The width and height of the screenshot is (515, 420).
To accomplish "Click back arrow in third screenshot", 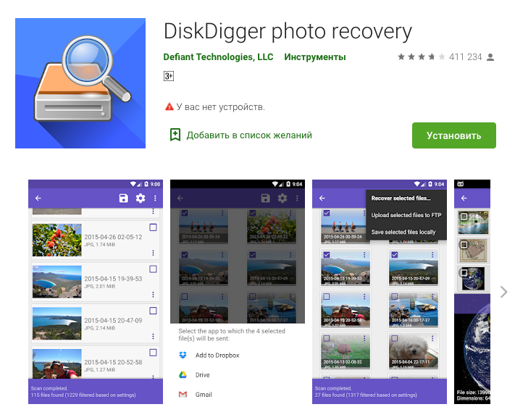I will point(322,198).
